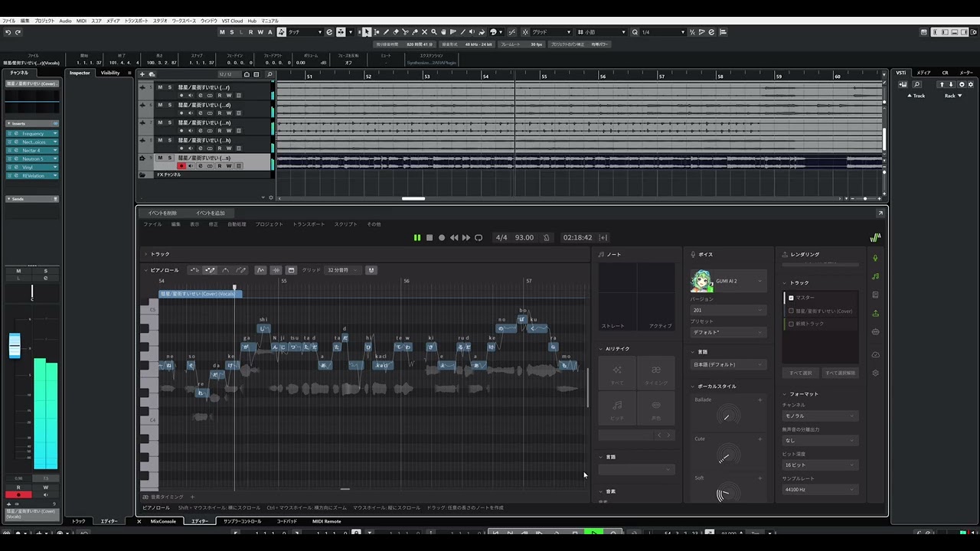
Task: Start recording in Synthesizer V transport
Action: (442, 238)
